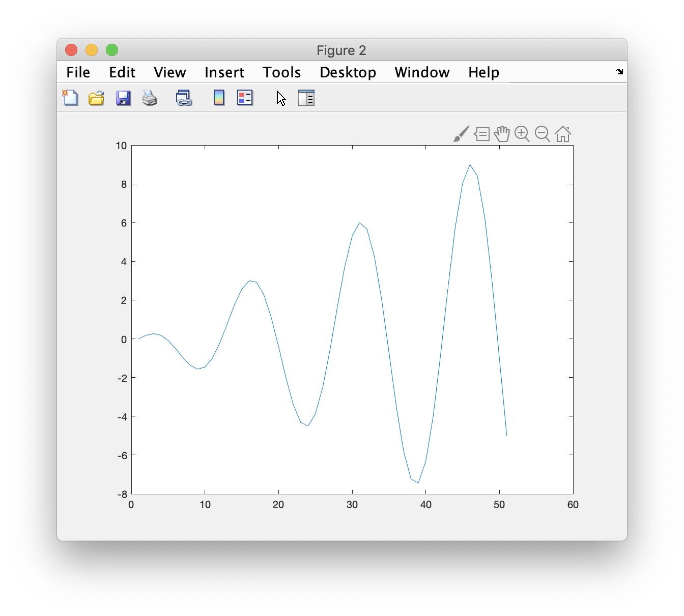Screen dimensions: 684x616
Task: Toggle the Edit Plot arrow tool
Action: (281, 98)
